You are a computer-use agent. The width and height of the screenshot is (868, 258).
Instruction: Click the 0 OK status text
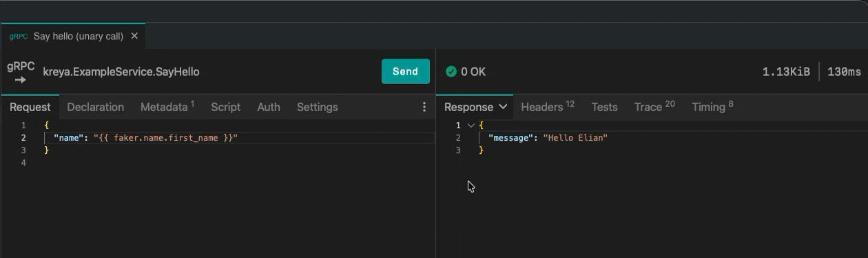coord(473,72)
